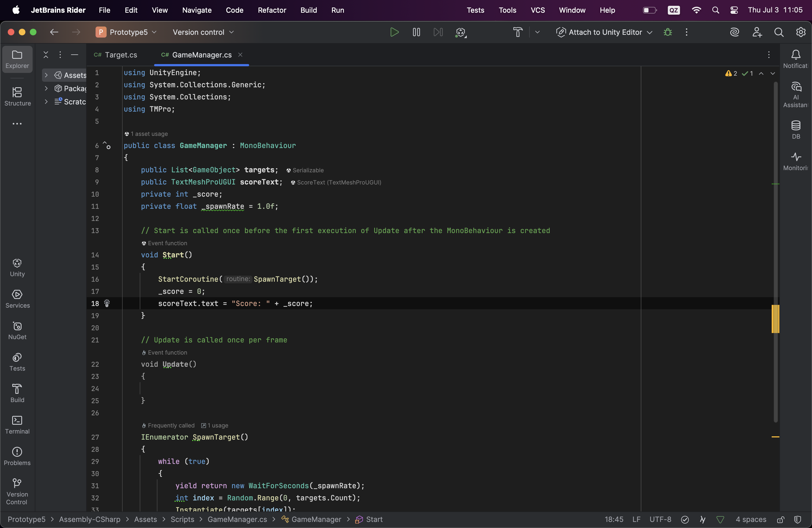
Task: Open the Services panel
Action: tap(17, 299)
